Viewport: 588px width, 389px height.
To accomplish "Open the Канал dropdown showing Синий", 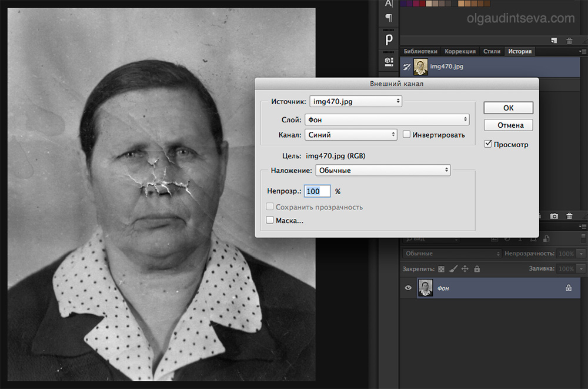I will click(351, 135).
